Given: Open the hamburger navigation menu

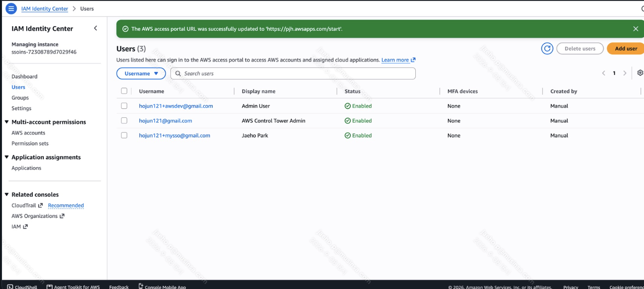Looking at the screenshot, I should point(11,9).
